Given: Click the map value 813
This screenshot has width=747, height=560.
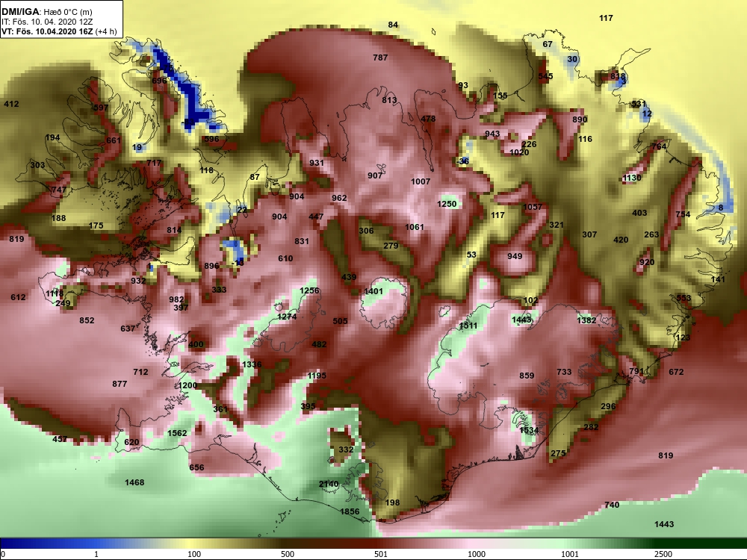Looking at the screenshot, I should 389,100.
